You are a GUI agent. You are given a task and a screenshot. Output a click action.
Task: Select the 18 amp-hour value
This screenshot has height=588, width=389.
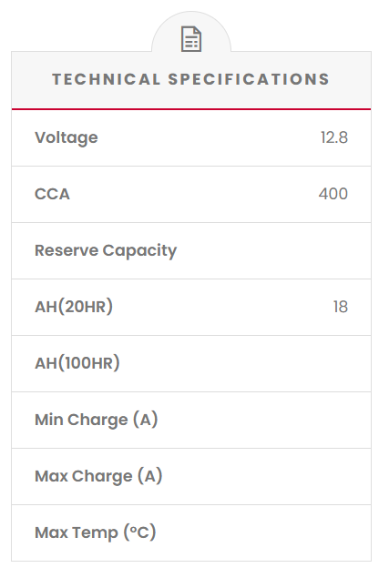click(x=341, y=307)
